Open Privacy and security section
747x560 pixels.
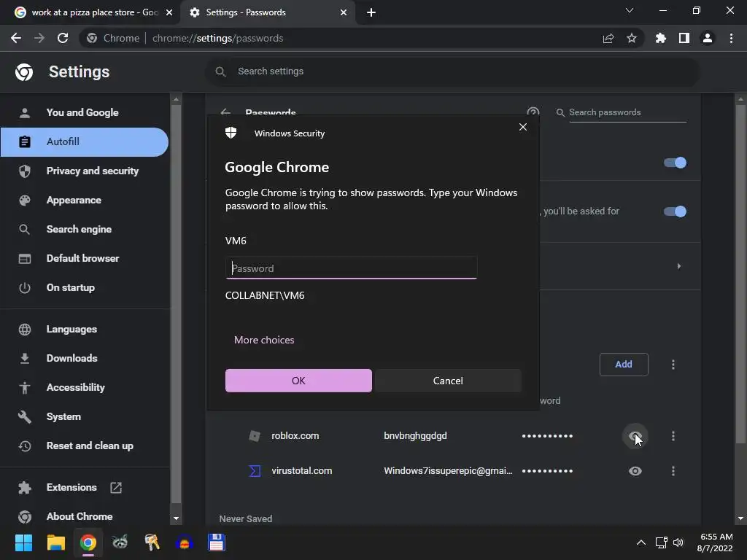coord(85,171)
